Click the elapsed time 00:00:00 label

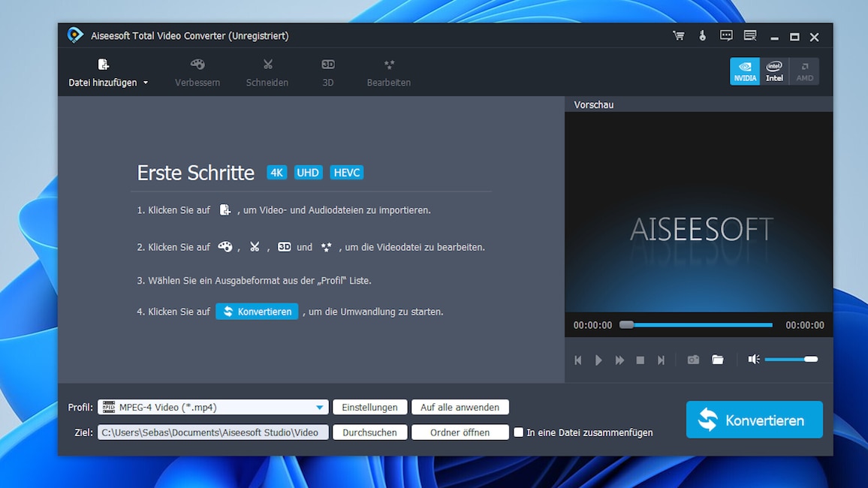point(592,325)
